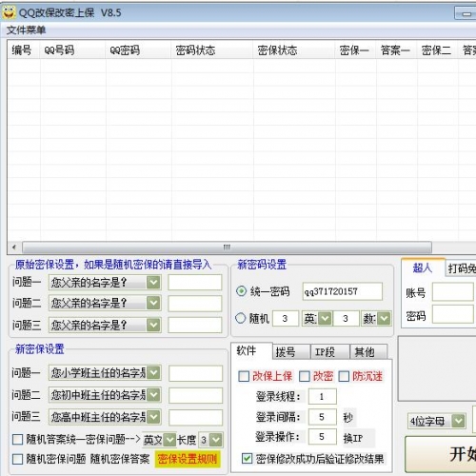Click the 密保一 column header
Image resolution: width=476 pixels, height=476 pixels.
pos(356,50)
